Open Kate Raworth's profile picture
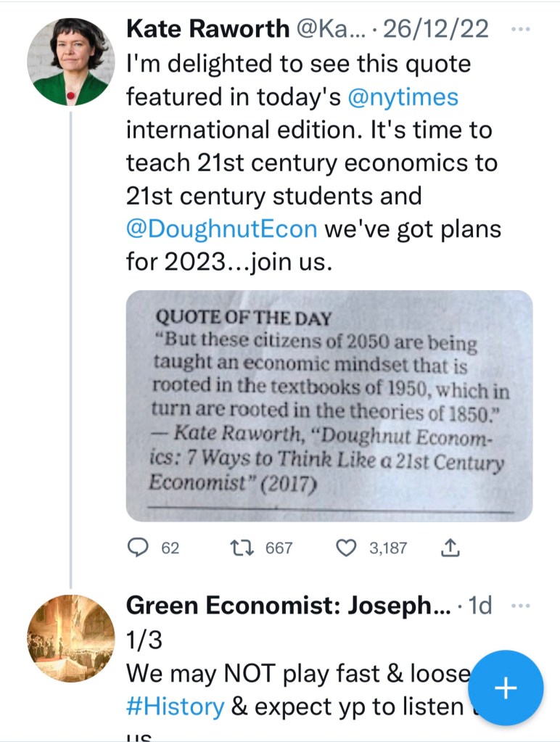The image size is (560, 742). click(71, 62)
